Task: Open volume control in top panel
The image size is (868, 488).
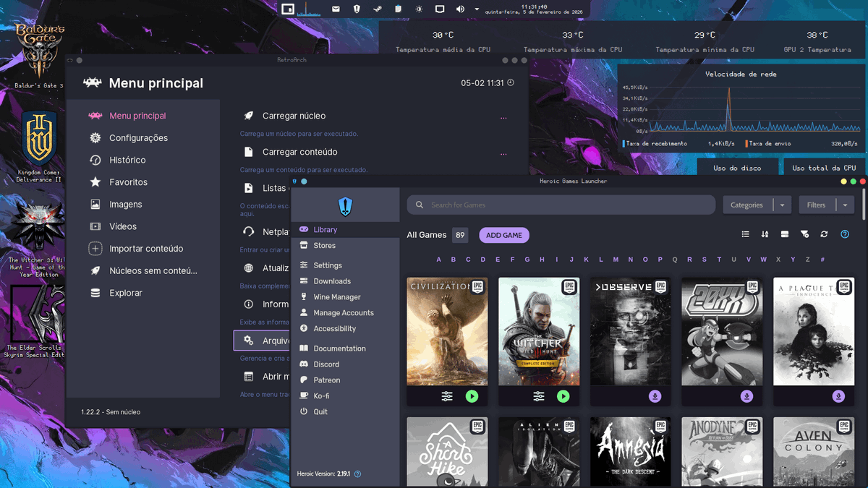Action: [460, 9]
